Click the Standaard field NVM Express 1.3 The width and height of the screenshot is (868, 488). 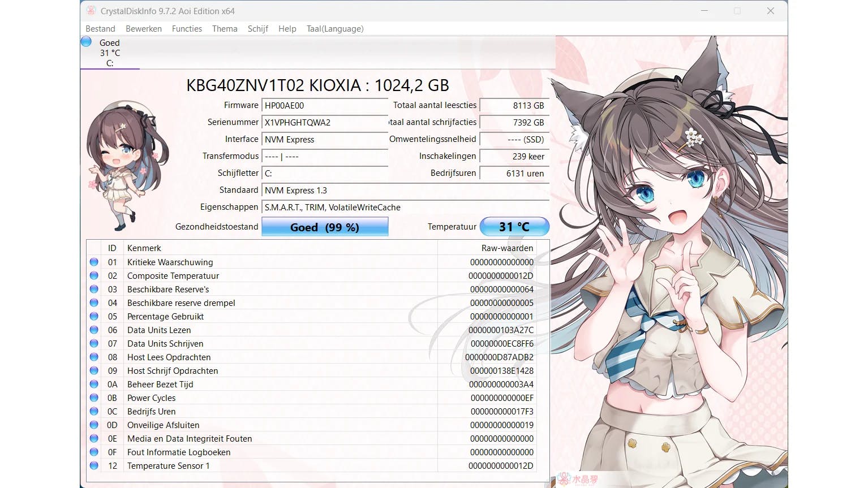point(405,190)
